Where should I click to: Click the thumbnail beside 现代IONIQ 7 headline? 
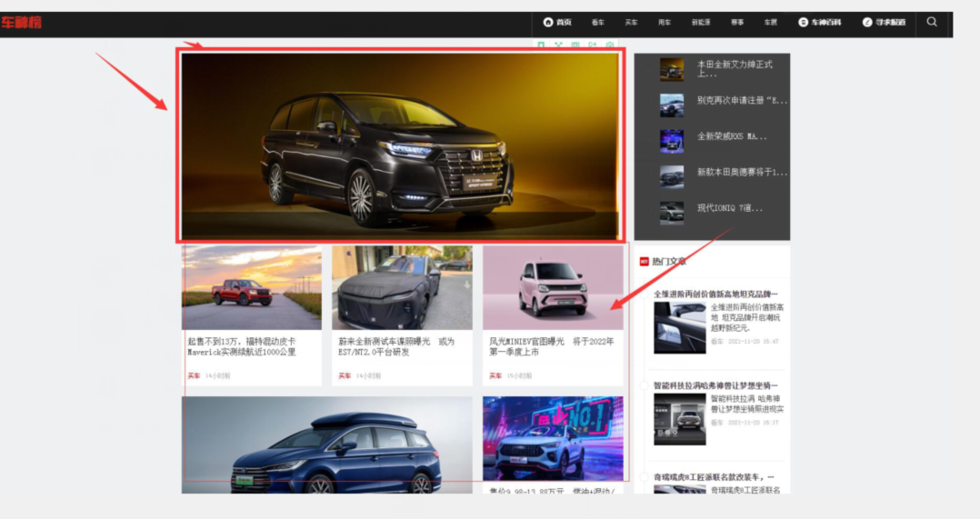672,213
